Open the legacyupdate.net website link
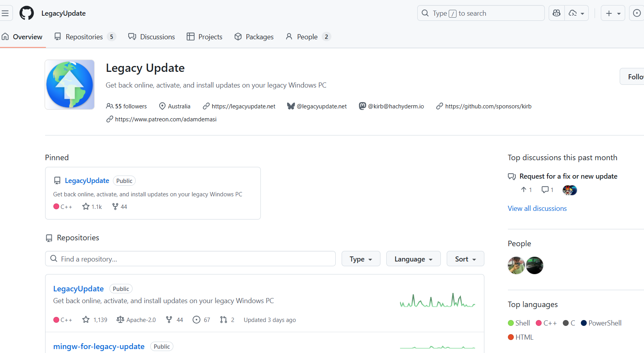The height and width of the screenshot is (353, 644). point(243,106)
